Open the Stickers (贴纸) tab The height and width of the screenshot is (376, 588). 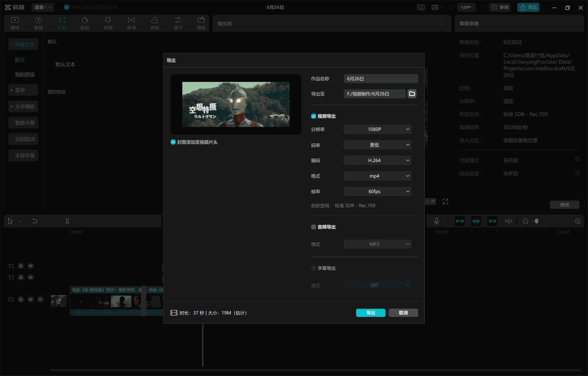85,23
